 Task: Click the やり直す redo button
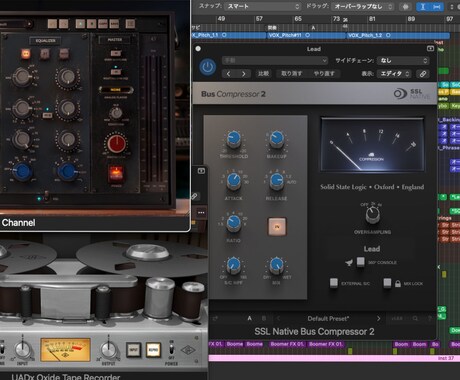click(x=323, y=74)
